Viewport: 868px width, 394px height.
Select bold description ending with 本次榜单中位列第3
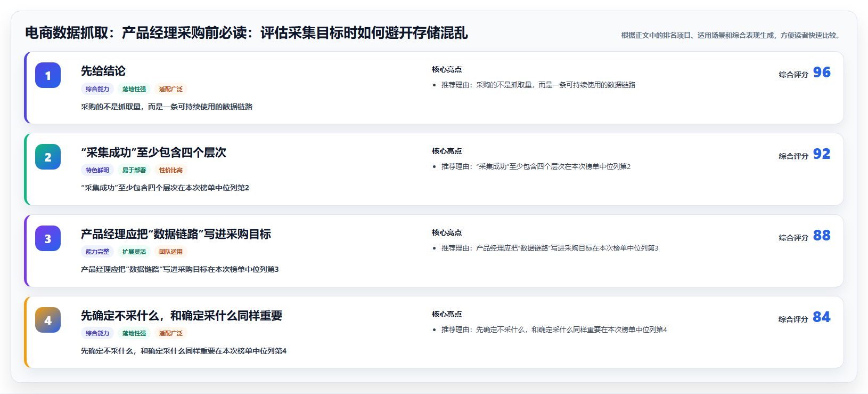[180, 269]
